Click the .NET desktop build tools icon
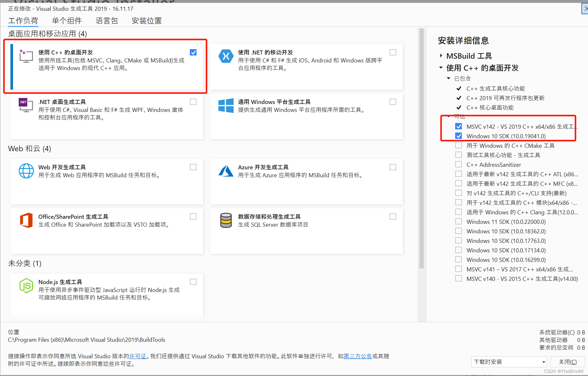 point(26,105)
